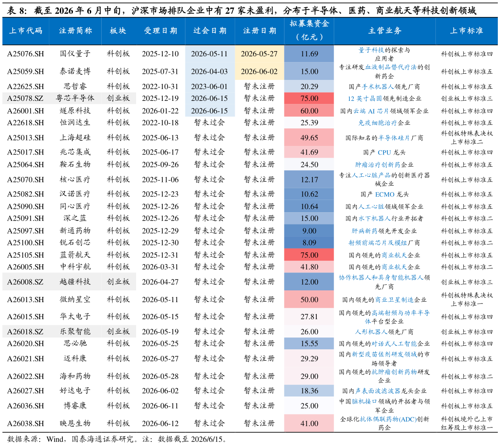The image size is (500, 448).
Task: Click acceptance date 2026-05-28
Action: click(x=161, y=376)
